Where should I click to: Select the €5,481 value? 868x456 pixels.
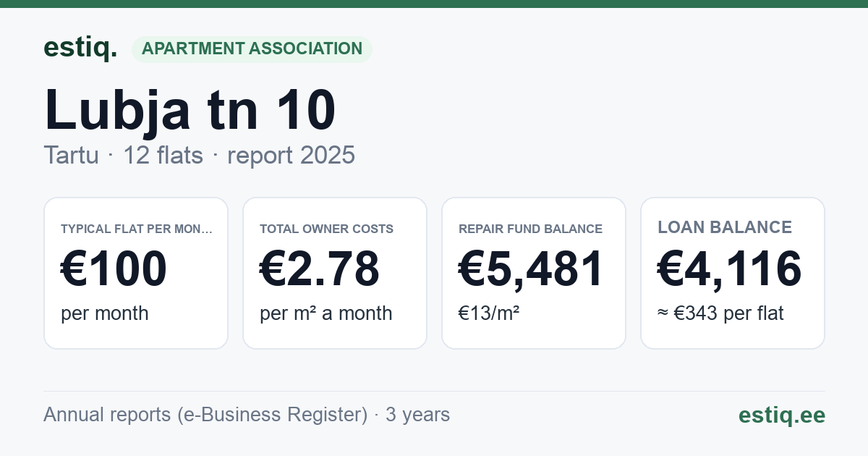(x=531, y=269)
